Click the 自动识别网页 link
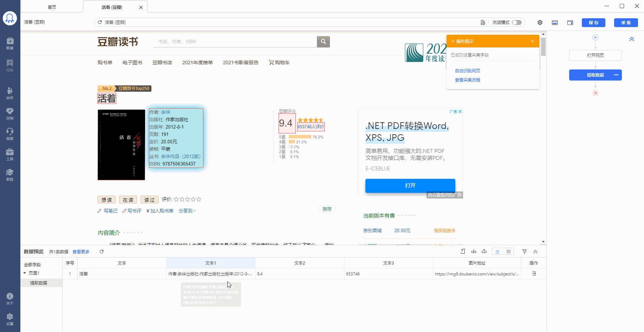This screenshot has height=332, width=644. (467, 71)
